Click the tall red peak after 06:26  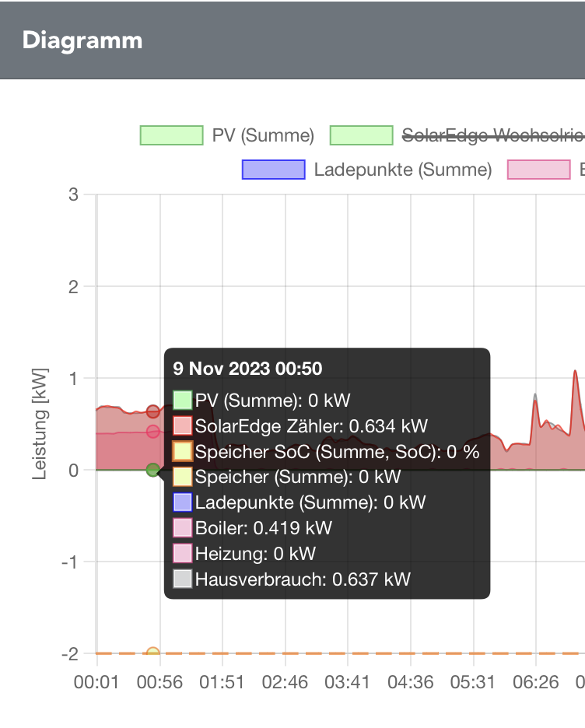576,372
